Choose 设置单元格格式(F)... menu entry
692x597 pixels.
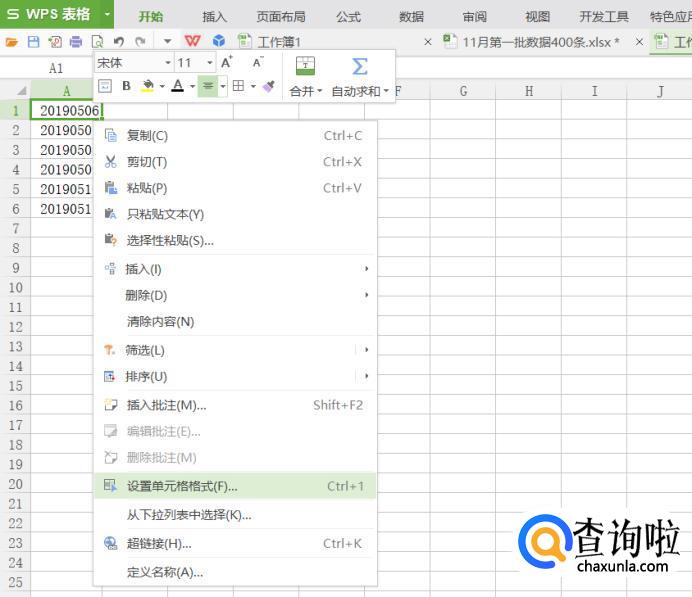235,486
